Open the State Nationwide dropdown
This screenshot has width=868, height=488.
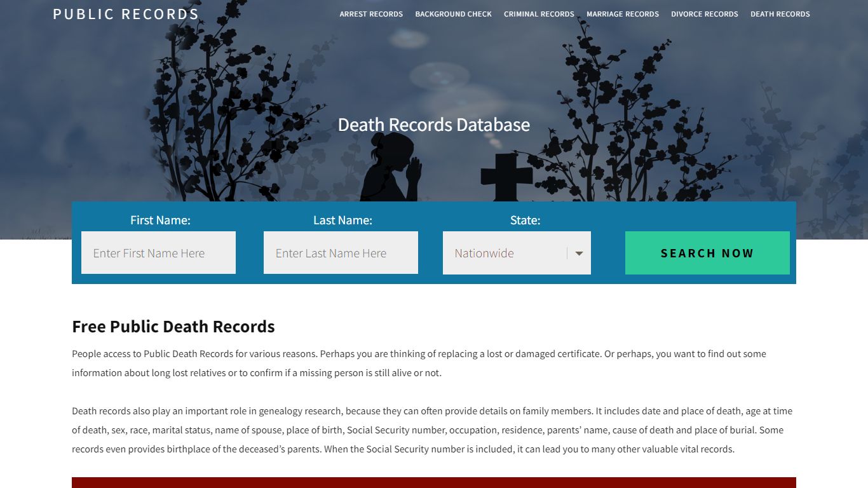tap(517, 253)
